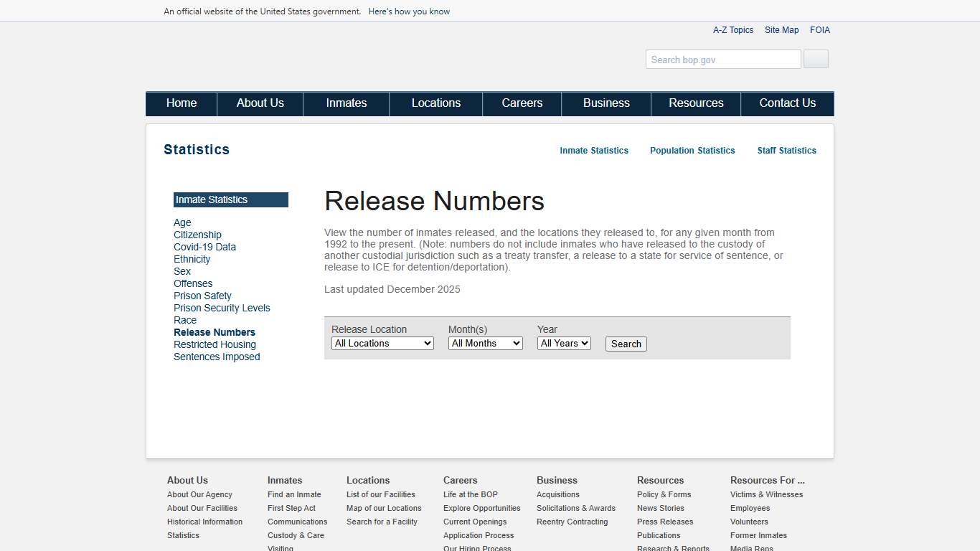Viewport: 980px width, 551px height.
Task: View Prison Security Levels statistics
Action: click(222, 308)
